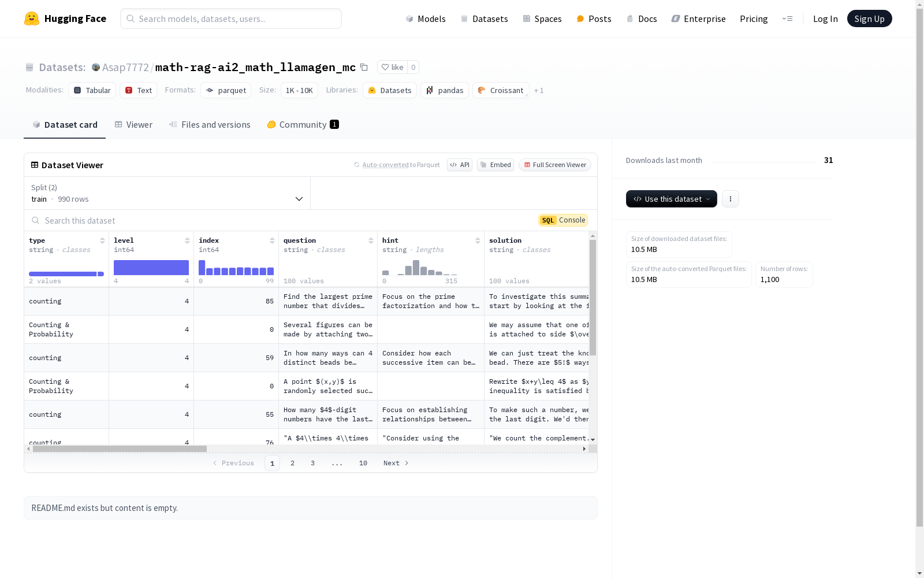Screen dimensions: 924x578
Task: Go to page 10 of the dataset
Action: (363, 463)
